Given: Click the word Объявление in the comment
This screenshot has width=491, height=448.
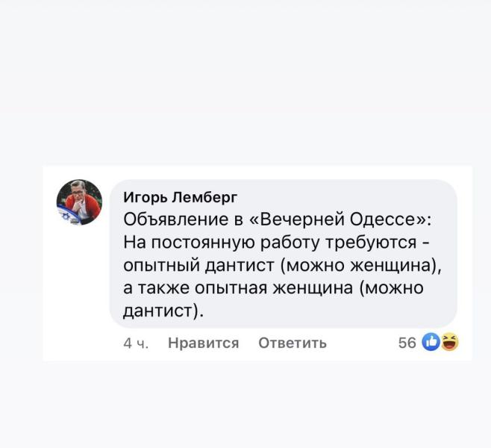Looking at the screenshot, I should (x=168, y=220).
